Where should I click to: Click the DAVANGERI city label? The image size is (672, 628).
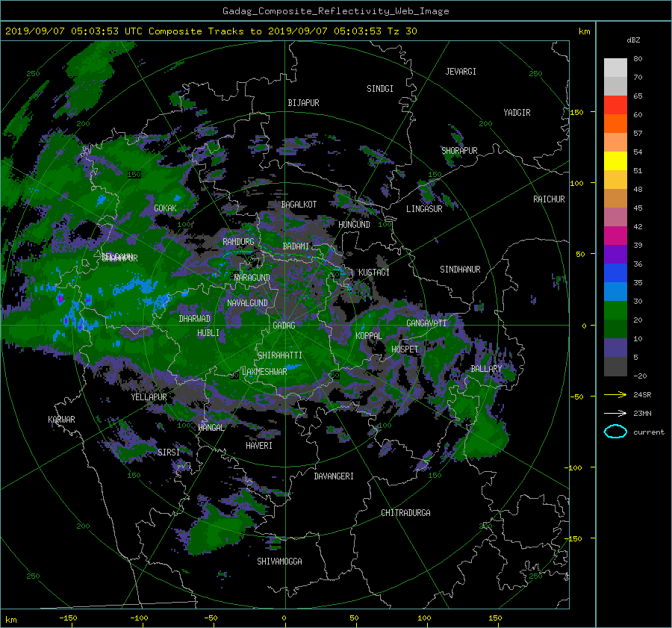tap(334, 476)
